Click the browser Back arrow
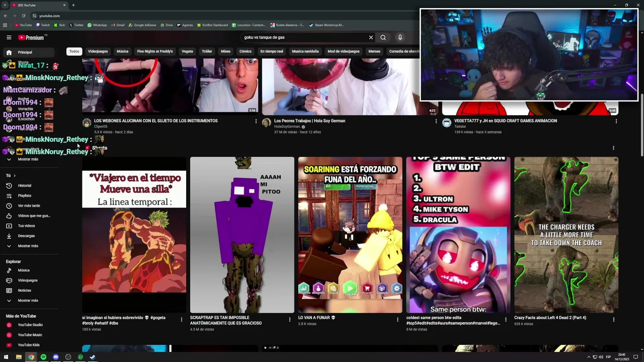The height and width of the screenshot is (362, 644). 5,16
